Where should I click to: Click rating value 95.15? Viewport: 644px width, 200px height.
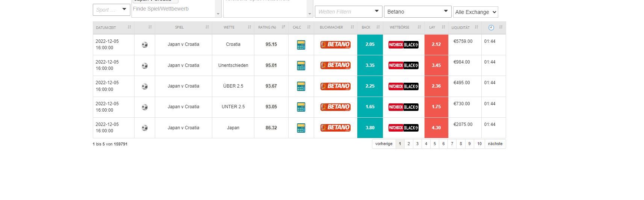click(x=271, y=44)
